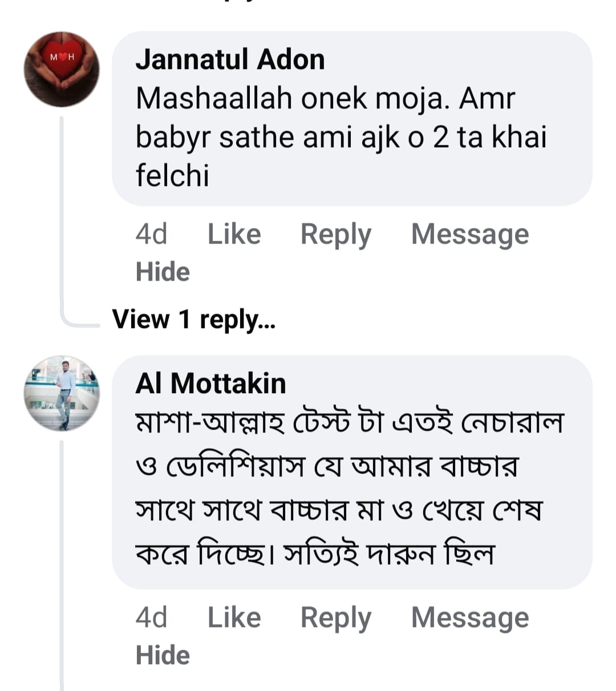Reply to Jannatul Adon's comment
Viewport: 616px width, 691px height.
coord(335,234)
